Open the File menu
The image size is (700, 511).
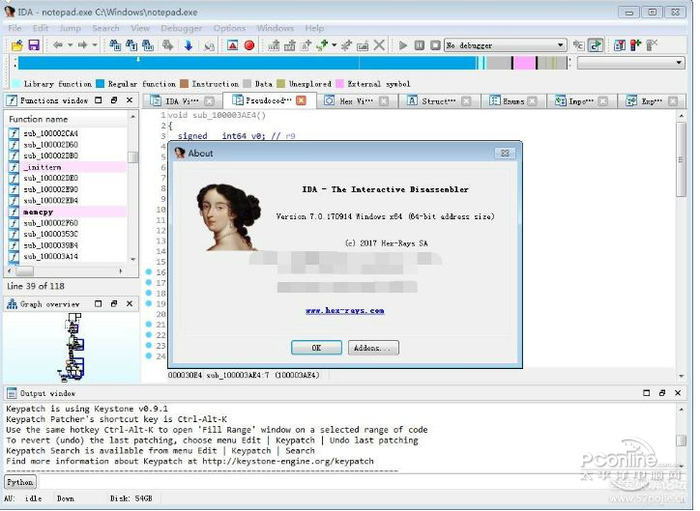[15, 28]
